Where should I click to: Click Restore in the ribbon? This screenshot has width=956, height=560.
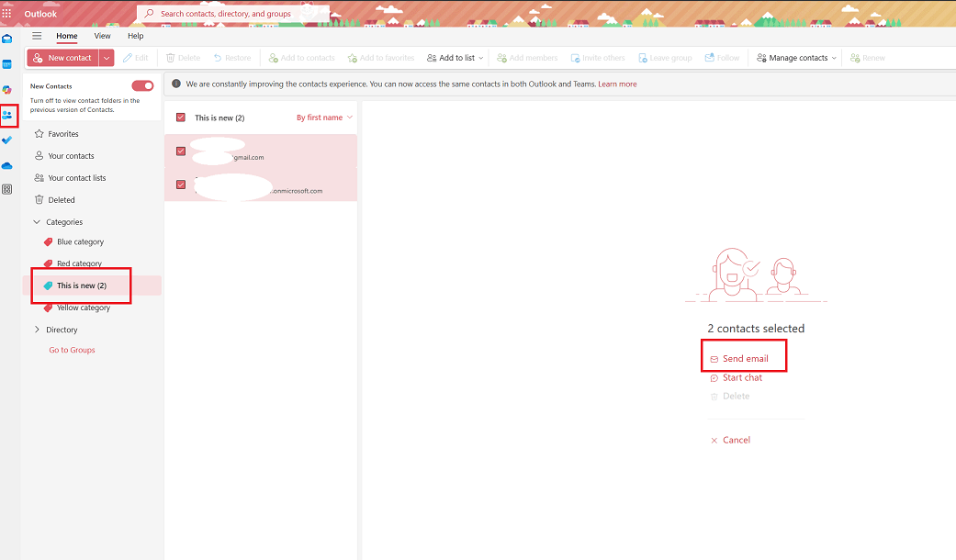click(231, 58)
